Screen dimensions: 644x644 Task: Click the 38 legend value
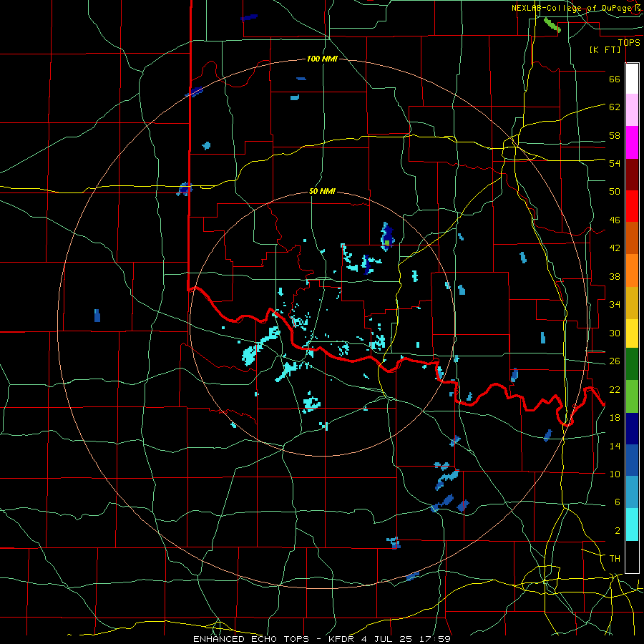click(x=615, y=276)
